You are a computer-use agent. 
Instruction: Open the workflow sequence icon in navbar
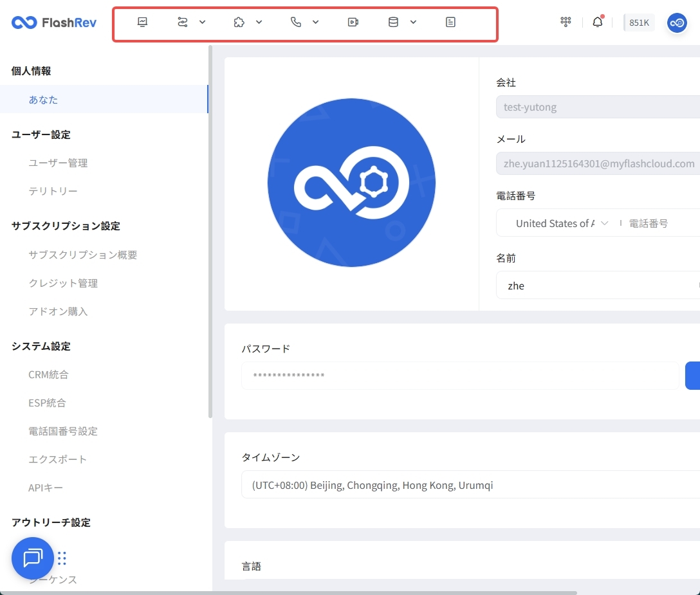tap(183, 22)
